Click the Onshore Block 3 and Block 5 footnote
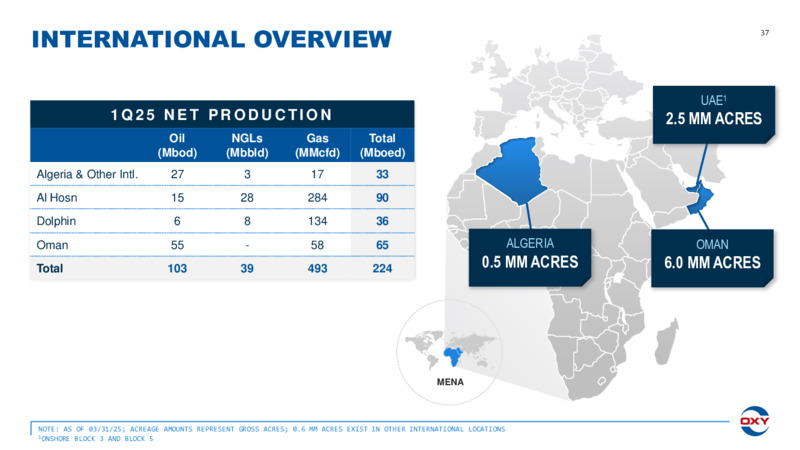800x450 pixels. pyautogui.click(x=95, y=439)
